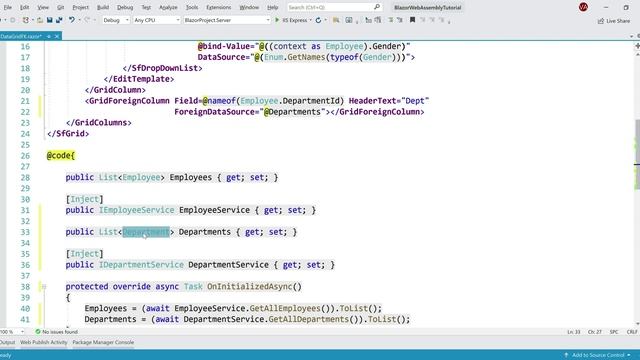Open the File menu
The height and width of the screenshot is (360, 640).
[8, 7]
